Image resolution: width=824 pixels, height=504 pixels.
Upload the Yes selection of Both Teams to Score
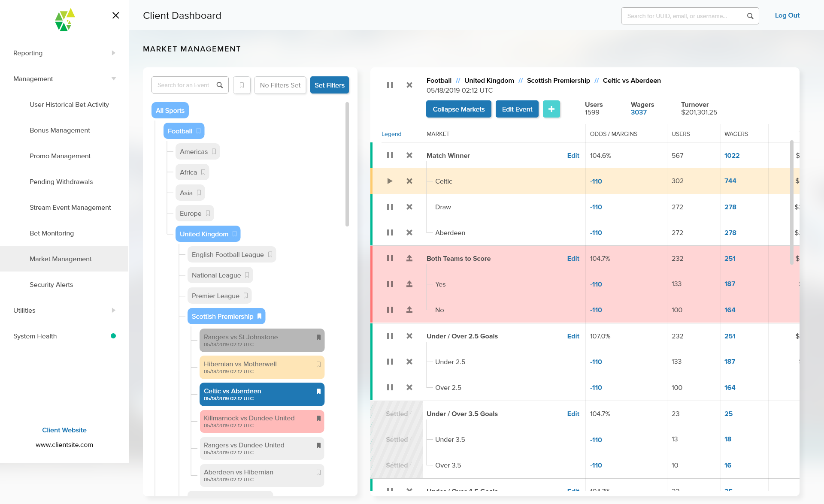(x=409, y=284)
